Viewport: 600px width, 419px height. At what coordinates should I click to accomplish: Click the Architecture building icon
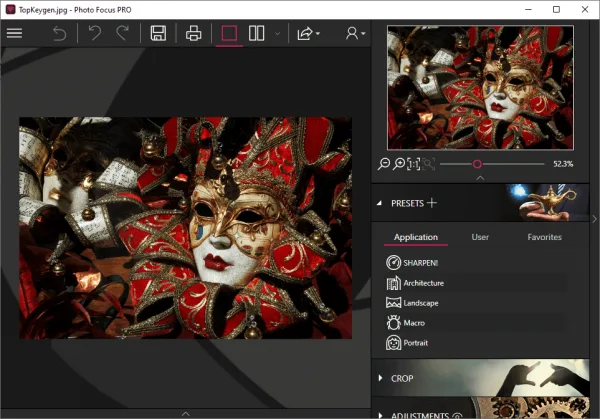(x=393, y=283)
